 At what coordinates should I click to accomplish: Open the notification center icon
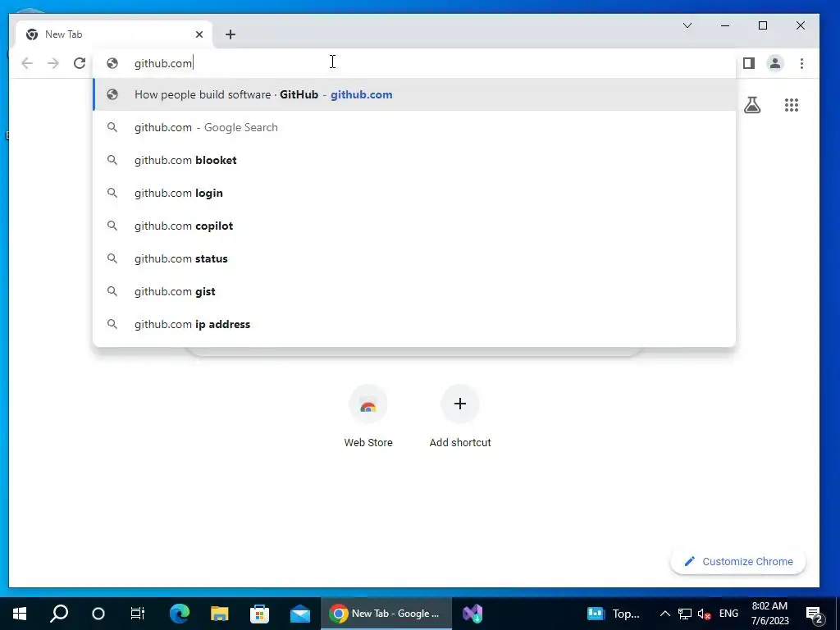click(815, 614)
